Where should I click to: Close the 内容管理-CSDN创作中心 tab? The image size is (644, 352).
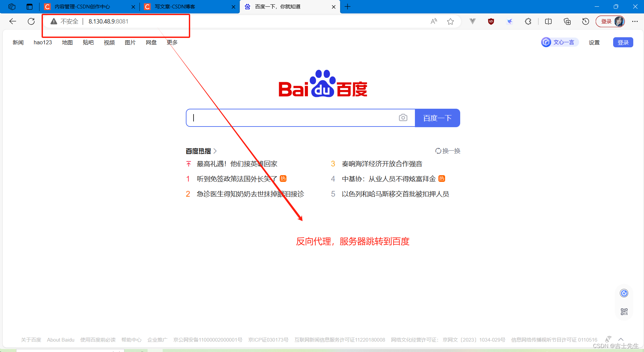pyautogui.click(x=133, y=7)
